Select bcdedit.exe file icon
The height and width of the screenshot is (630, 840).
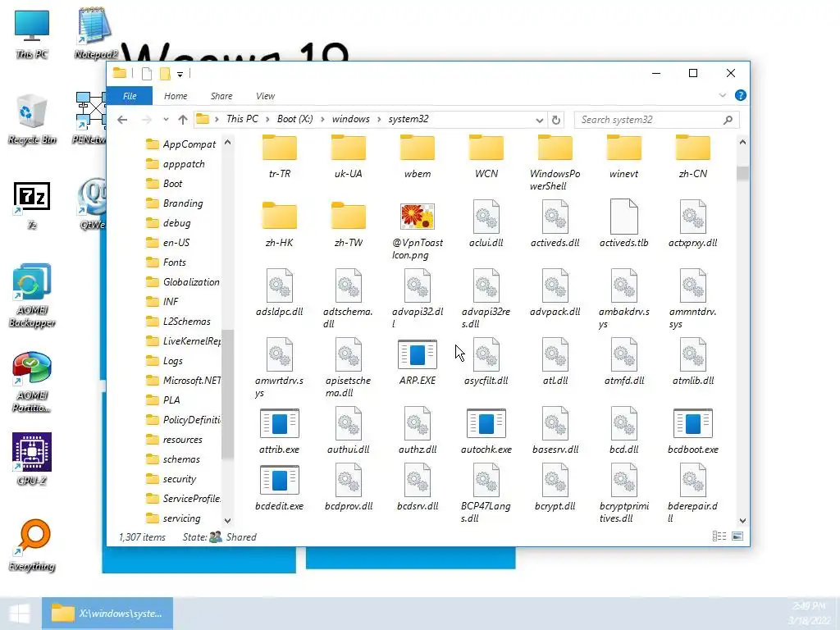[x=279, y=479]
